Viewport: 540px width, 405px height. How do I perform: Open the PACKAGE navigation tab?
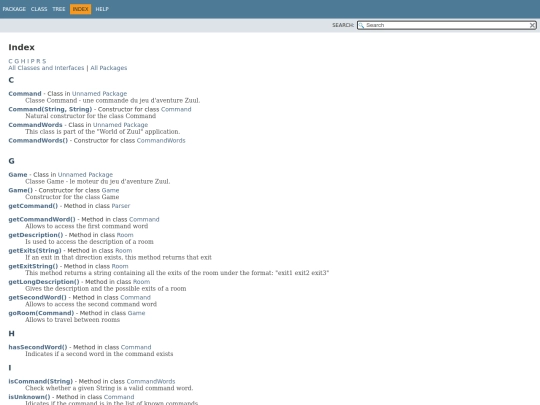point(14,9)
